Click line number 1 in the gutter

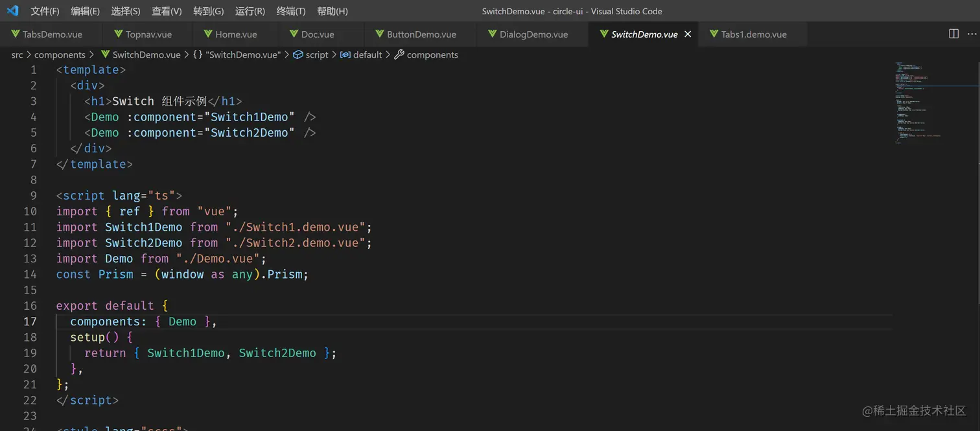[34, 70]
